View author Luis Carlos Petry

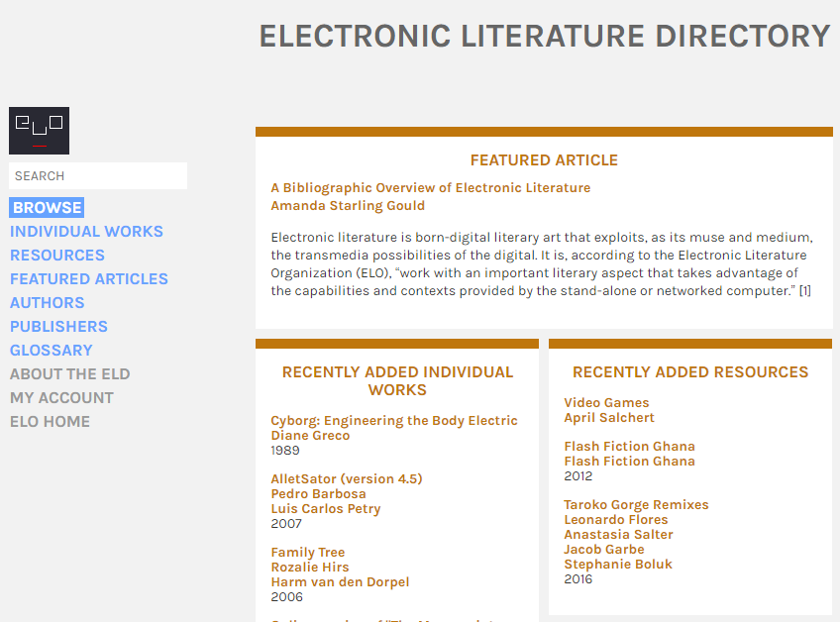tap(326, 509)
